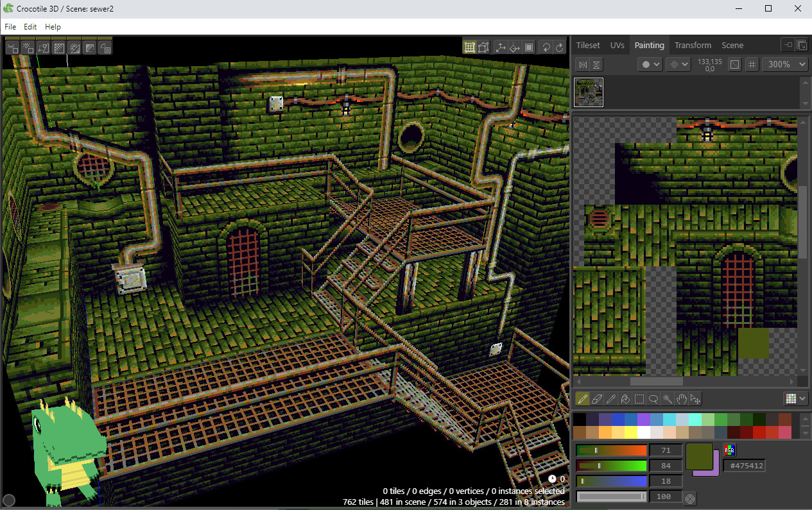The height and width of the screenshot is (510, 812).
Task: Switch to the Scene tab
Action: (732, 45)
